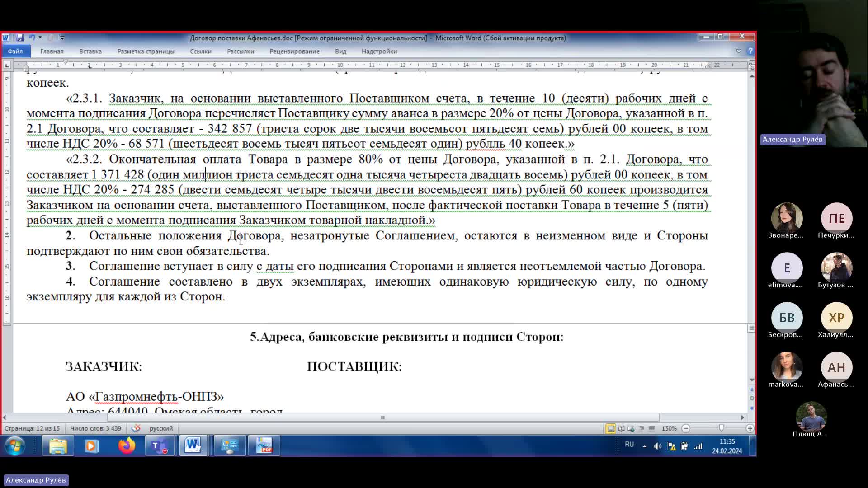Click the vertical scrollbar down arrow
868x488 pixels.
[x=751, y=380]
